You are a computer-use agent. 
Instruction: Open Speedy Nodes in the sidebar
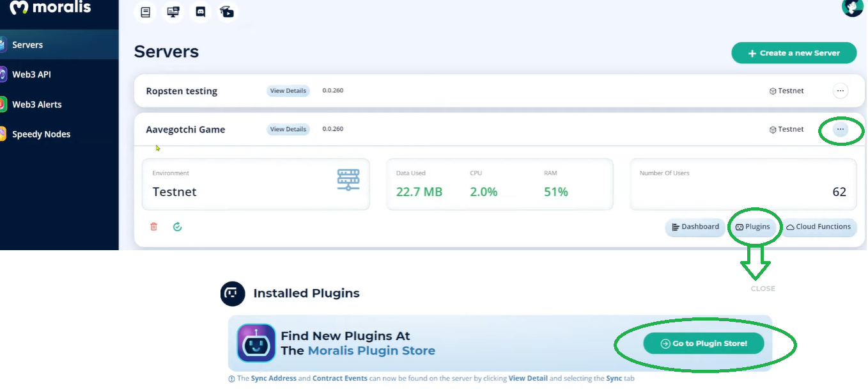pyautogui.click(x=59, y=134)
